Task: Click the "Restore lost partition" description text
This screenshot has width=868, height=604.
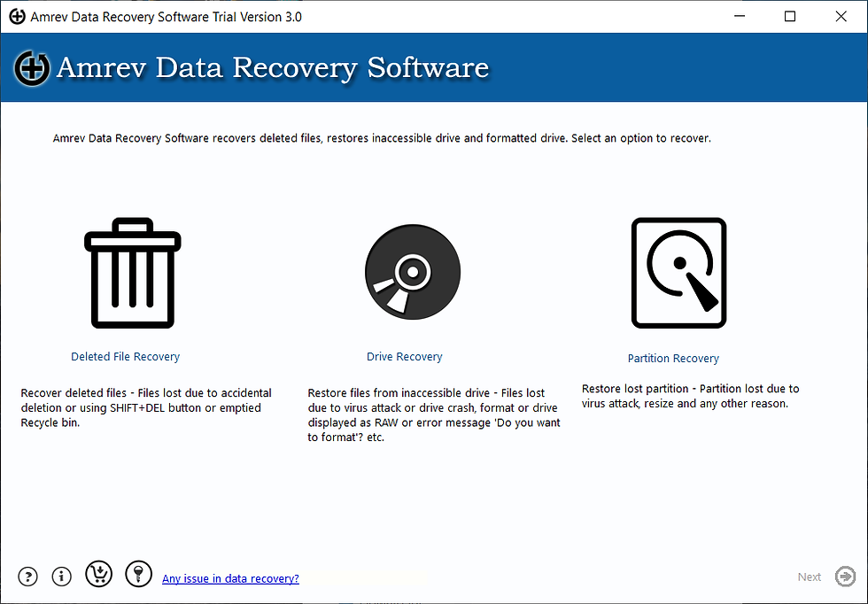Action: tap(690, 396)
